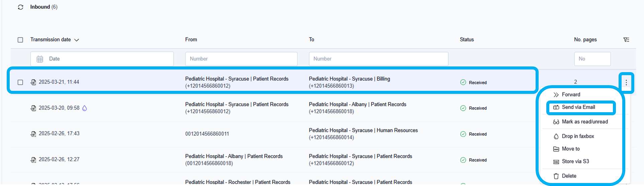Image resolution: width=644 pixels, height=186 pixels.
Task: Select Send via Email in the menu
Action: [578, 107]
